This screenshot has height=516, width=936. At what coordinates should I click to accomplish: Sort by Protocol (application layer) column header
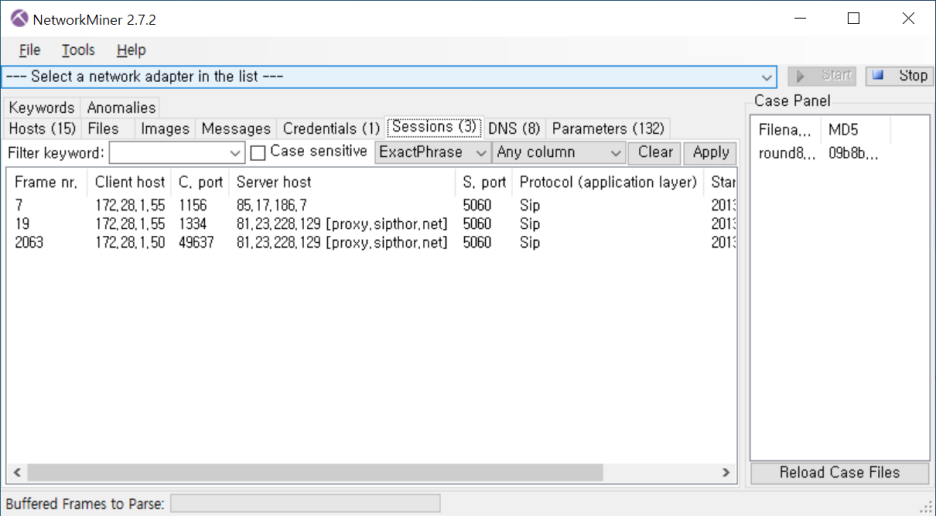point(608,182)
